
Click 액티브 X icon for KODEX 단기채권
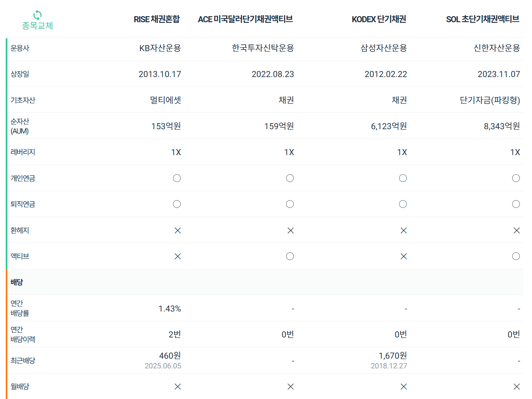(x=404, y=256)
